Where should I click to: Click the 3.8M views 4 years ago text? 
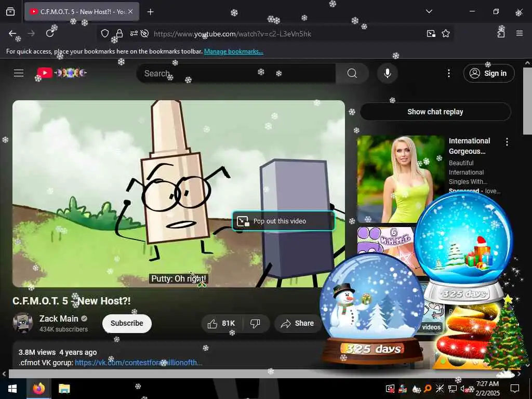58,353
